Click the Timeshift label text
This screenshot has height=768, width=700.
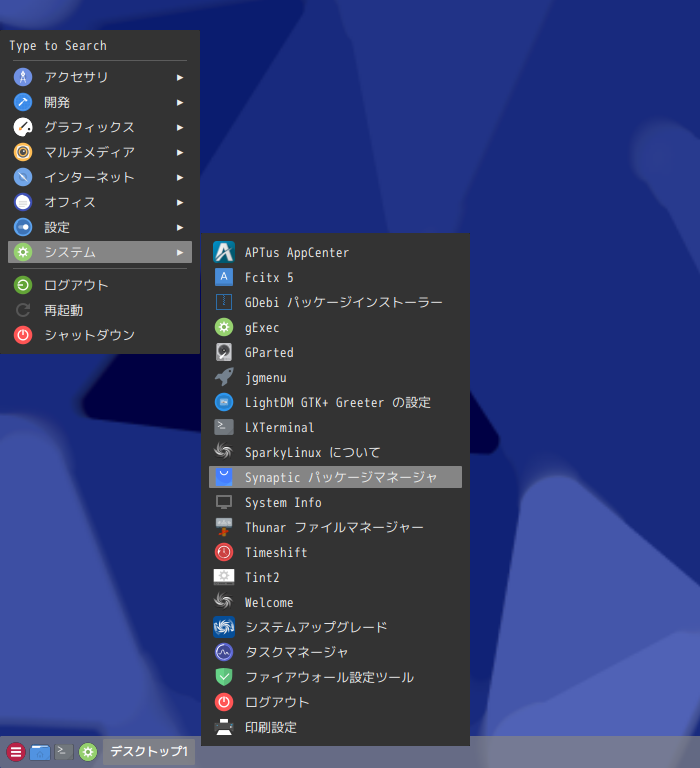coord(276,552)
